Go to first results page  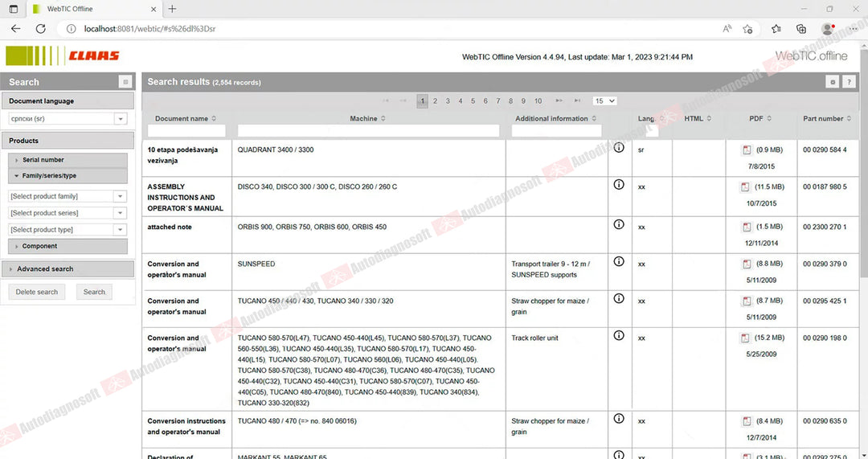point(386,100)
